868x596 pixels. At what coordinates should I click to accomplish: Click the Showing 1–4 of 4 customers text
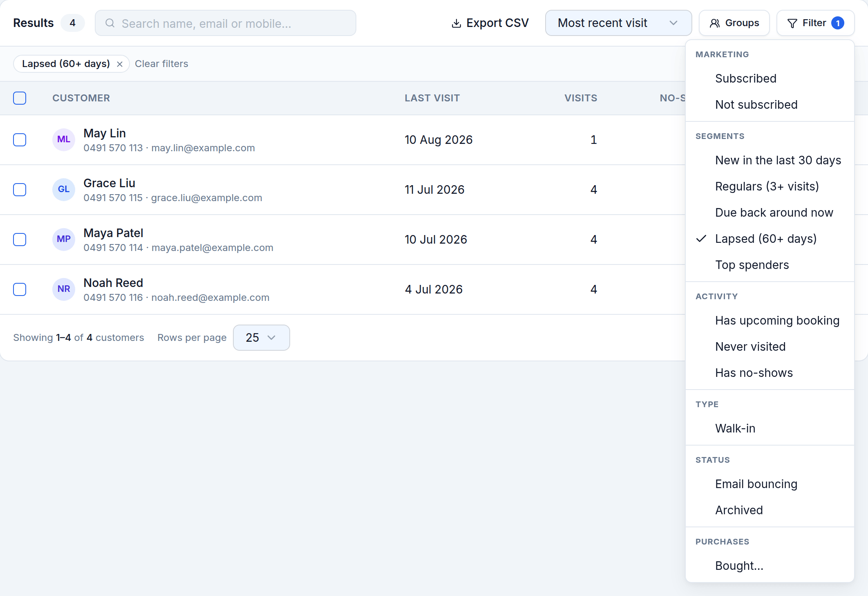(78, 338)
